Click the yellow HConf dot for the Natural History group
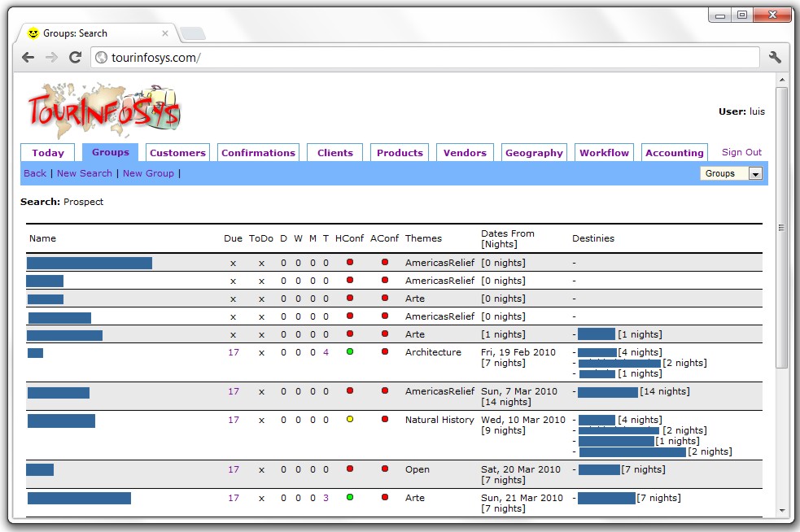This screenshot has width=800, height=532. point(350,420)
